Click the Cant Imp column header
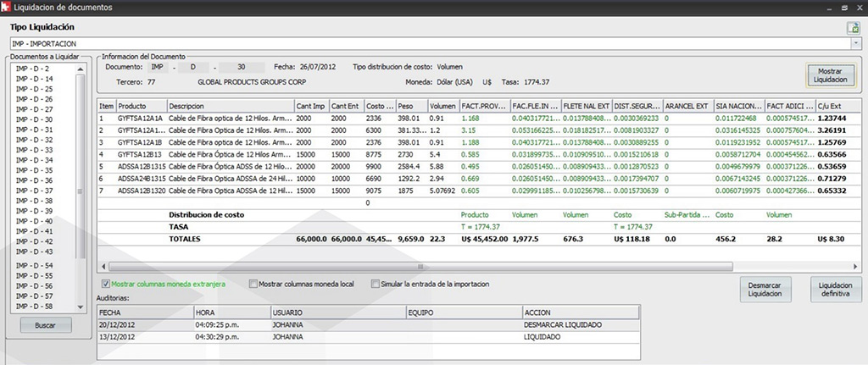Image resolution: width=868 pixels, height=365 pixels. [311, 106]
